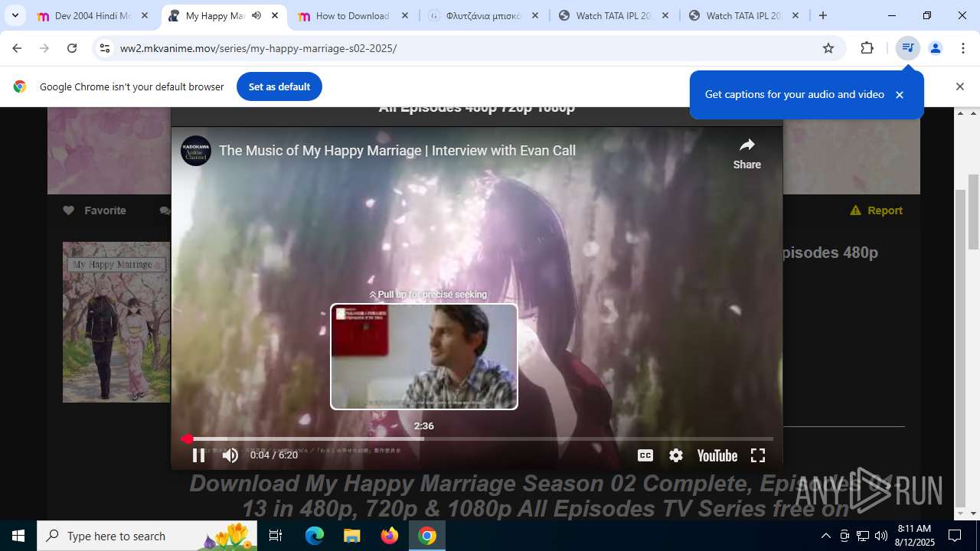View site information icon
The height and width of the screenshot is (551, 980).
pos(105,48)
